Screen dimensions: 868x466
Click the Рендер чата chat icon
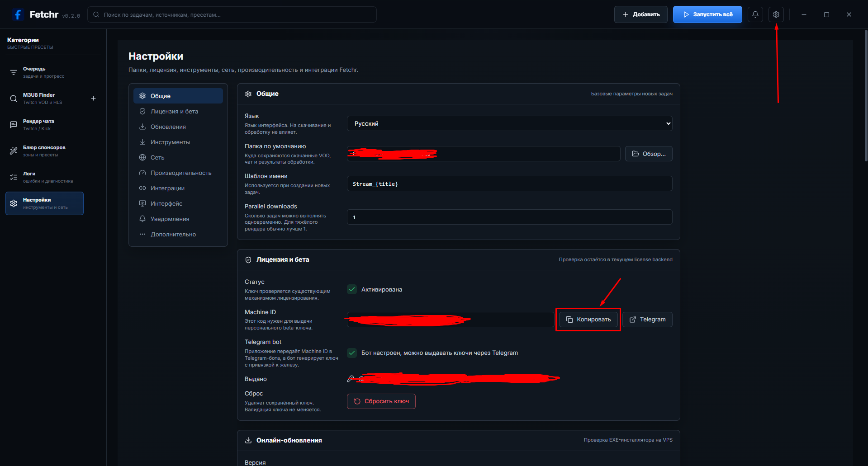pyautogui.click(x=14, y=125)
